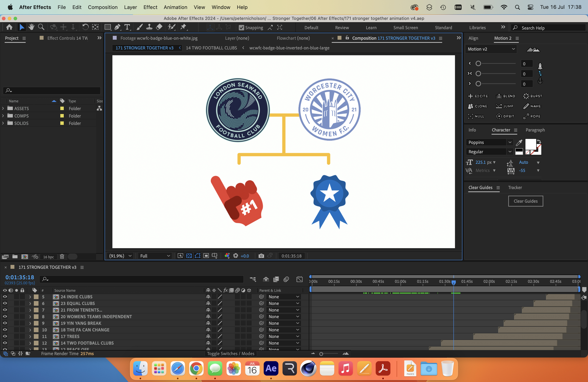Viewport: 588px width, 382px height.
Task: Click the CLONE Motion tool
Action: tap(477, 106)
